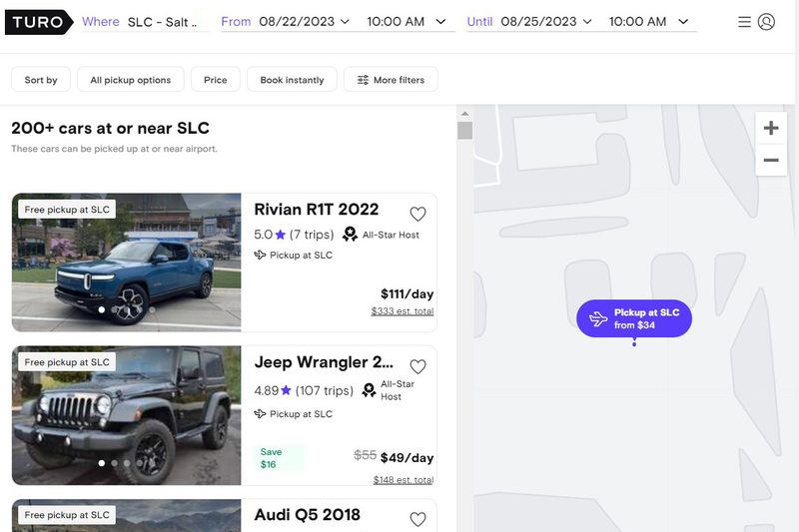Click the (7 trips) text on Rivian
This screenshot has width=799, height=532.
coord(312,235)
